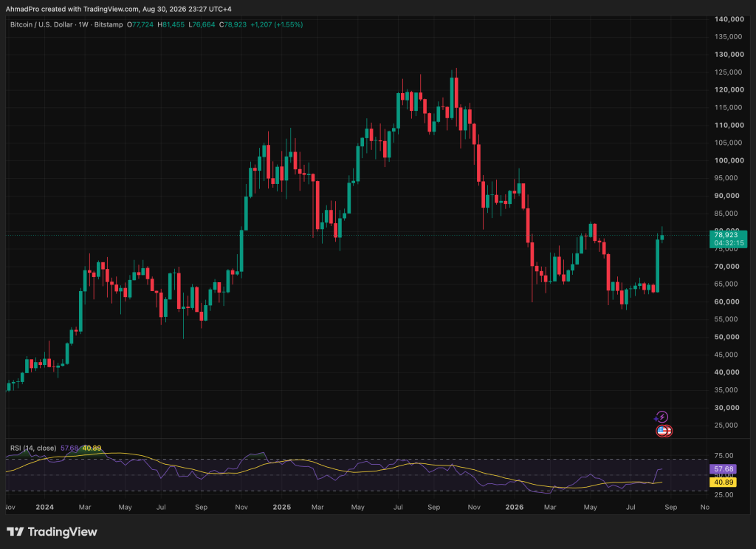Click the 75.00 RSI scale label
This screenshot has height=549, width=756.
(724, 455)
